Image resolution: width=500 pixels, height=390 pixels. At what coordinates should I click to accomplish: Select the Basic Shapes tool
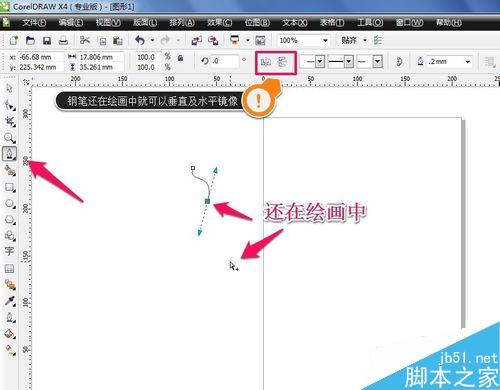(x=10, y=236)
